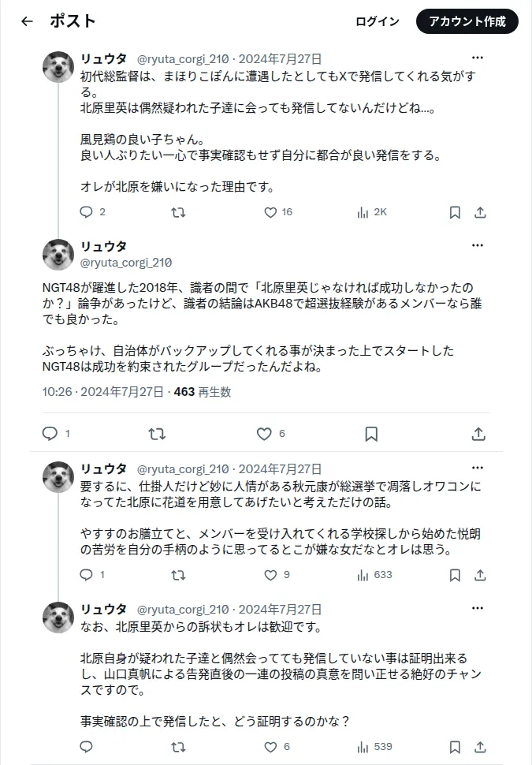Screen dimensions: 532x765
Task: Click the corgi avatar on the main post
Action: (x=58, y=255)
